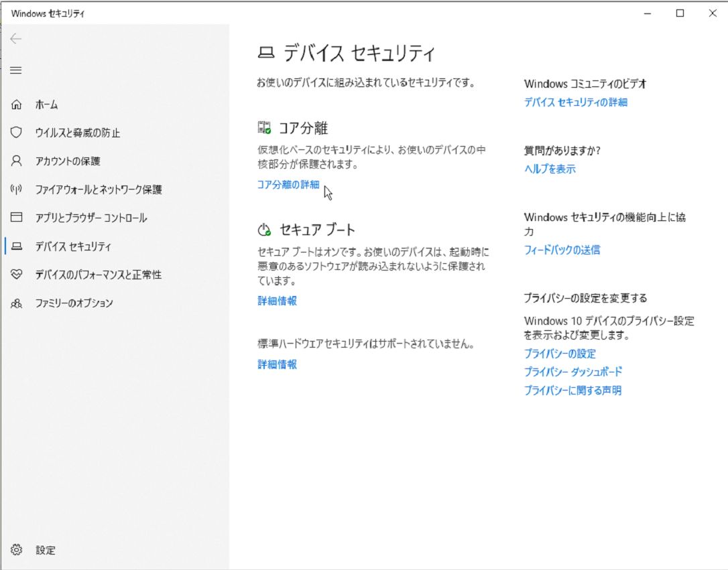Screen dimensions: 728x570
Task: Select the ウイルスと脅威の防止 shield icon
Action: [x=16, y=133]
